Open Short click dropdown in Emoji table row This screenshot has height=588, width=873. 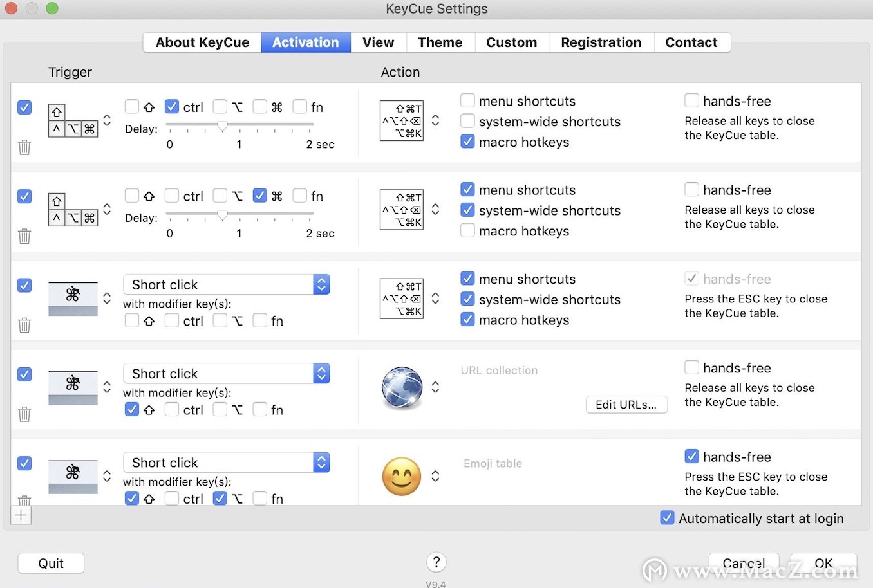pos(227,462)
